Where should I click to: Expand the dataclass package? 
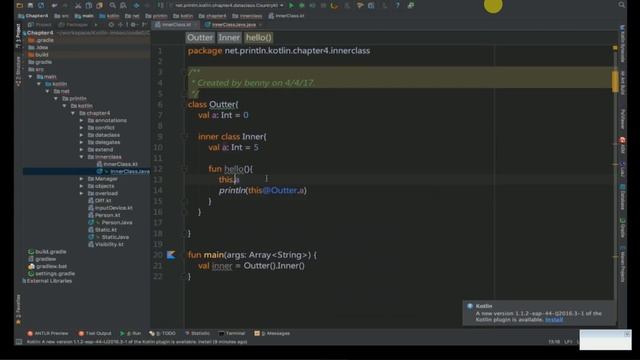pyautogui.click(x=82, y=135)
